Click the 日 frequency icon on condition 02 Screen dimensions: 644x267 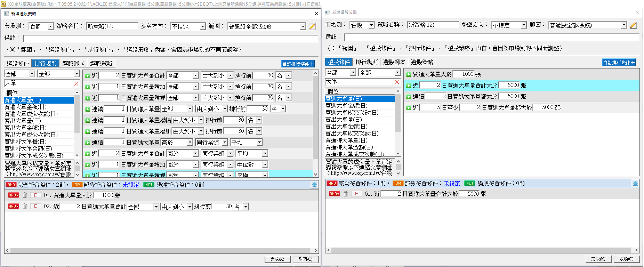(x=35, y=207)
